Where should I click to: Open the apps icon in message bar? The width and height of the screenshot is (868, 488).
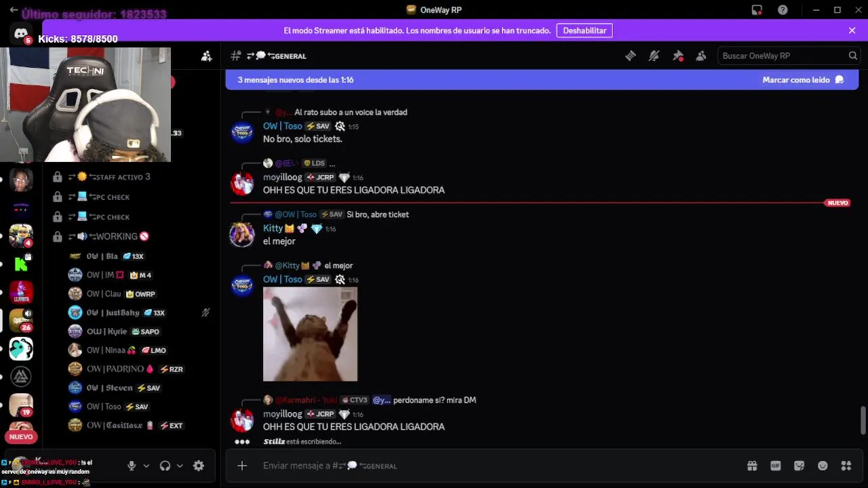point(846,466)
